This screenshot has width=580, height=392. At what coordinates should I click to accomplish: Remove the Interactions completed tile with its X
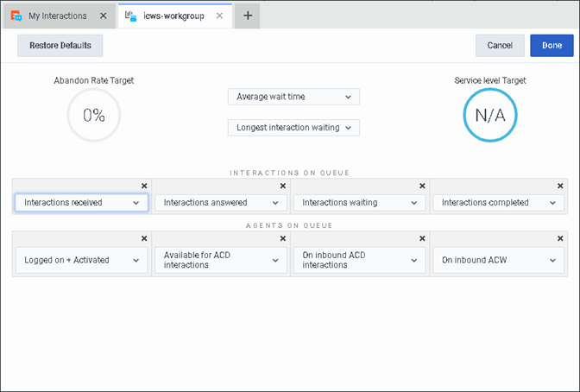click(x=561, y=186)
